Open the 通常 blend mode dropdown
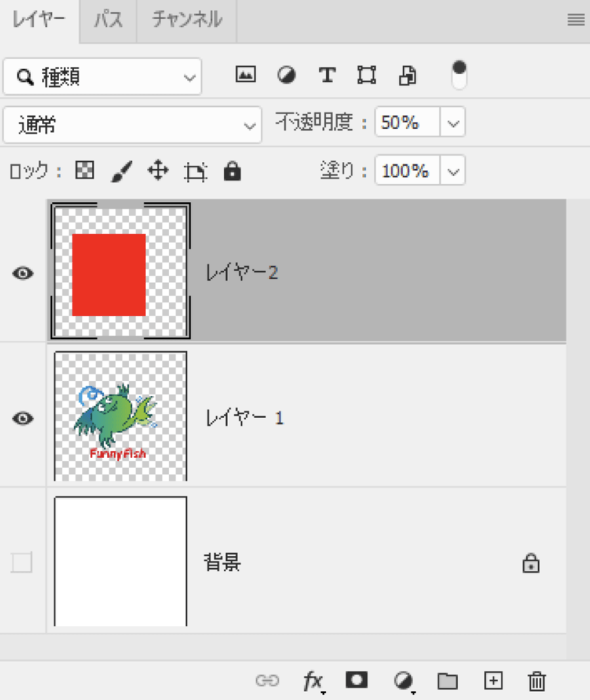Screen dimensions: 590x700 point(132,124)
